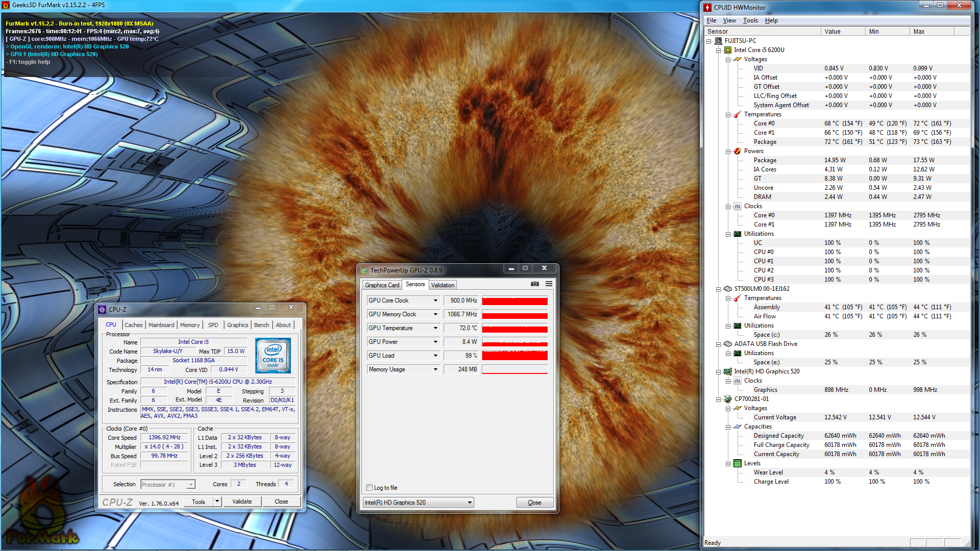The width and height of the screenshot is (980, 551).
Task: Click the Intel HD Graphics 520 card icon
Action: pyautogui.click(x=728, y=371)
